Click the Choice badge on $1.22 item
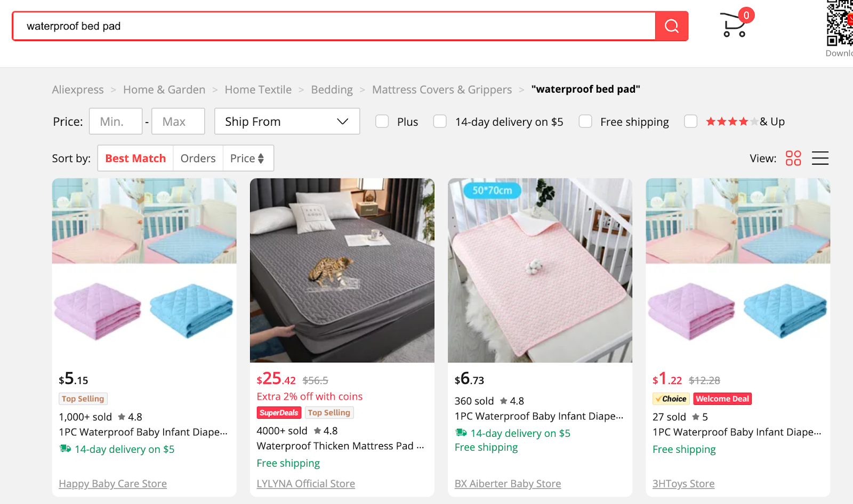Image resolution: width=853 pixels, height=504 pixels. [671, 399]
